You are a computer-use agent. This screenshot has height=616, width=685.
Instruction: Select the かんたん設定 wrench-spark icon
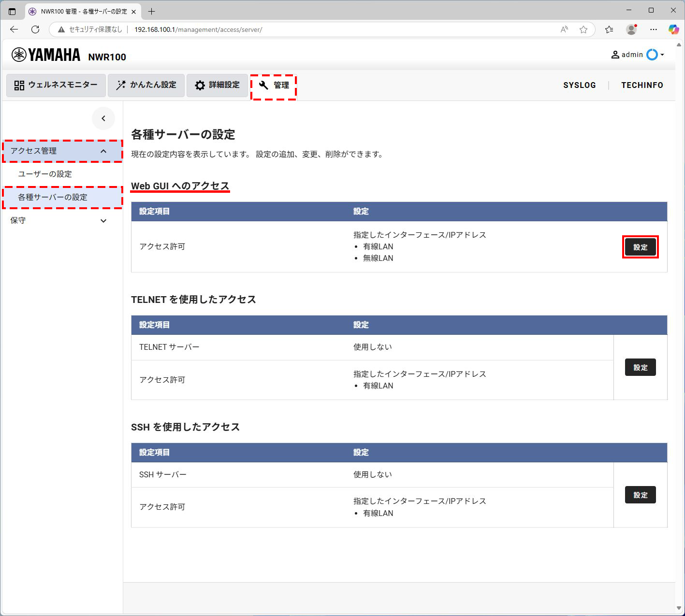tap(120, 85)
